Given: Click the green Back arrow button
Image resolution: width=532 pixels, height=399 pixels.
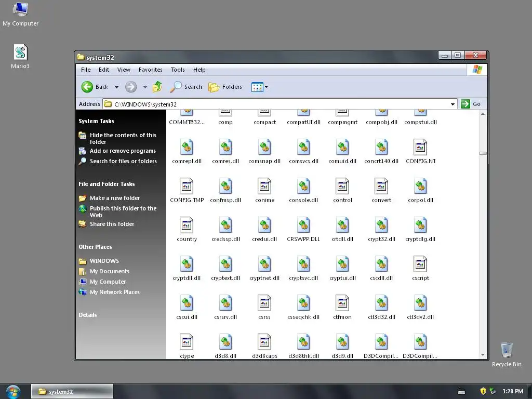Looking at the screenshot, I should 87,87.
